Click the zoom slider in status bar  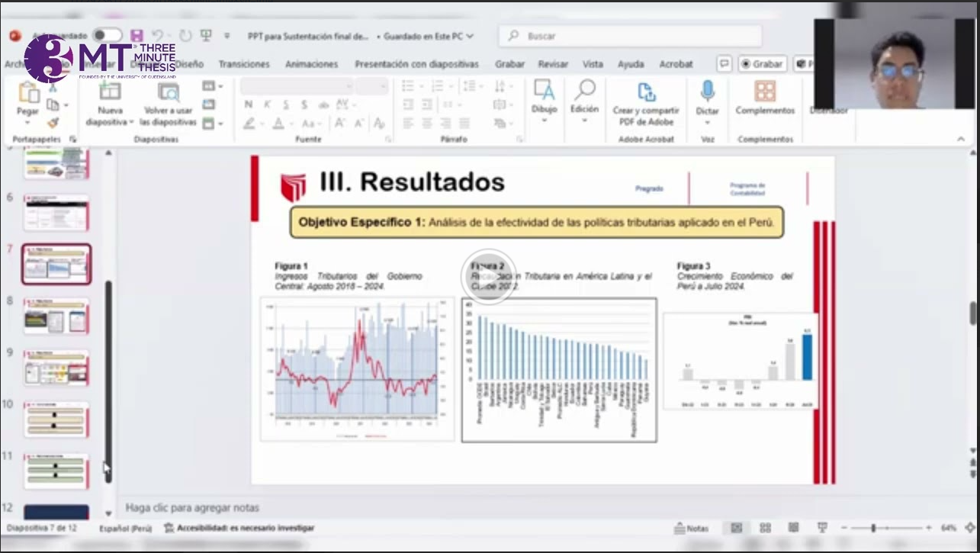[x=873, y=528]
